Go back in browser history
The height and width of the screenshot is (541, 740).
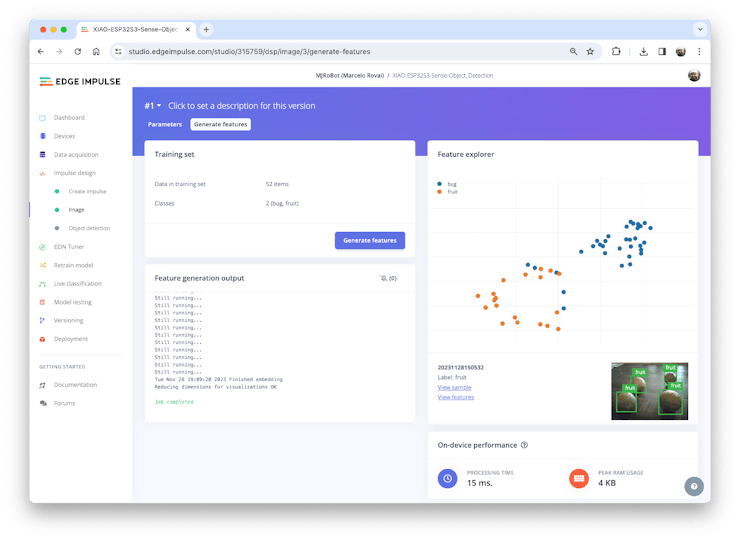pyautogui.click(x=41, y=51)
